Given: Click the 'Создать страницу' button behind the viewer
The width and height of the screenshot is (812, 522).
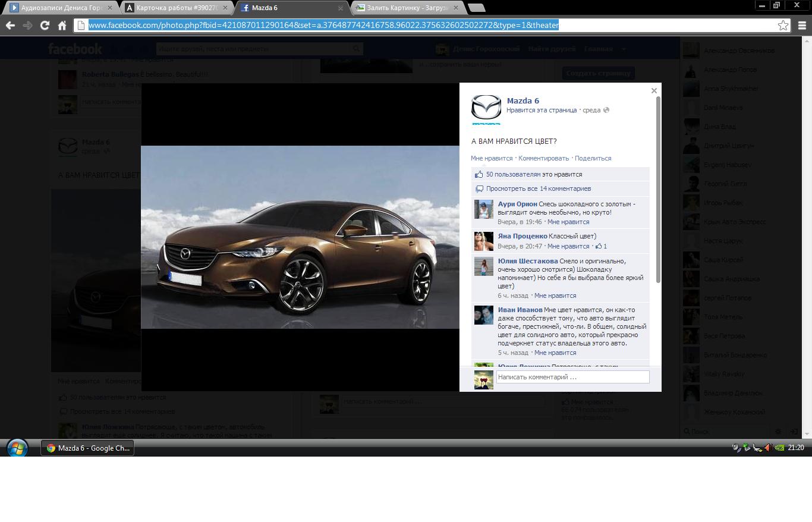Looking at the screenshot, I should pos(598,73).
